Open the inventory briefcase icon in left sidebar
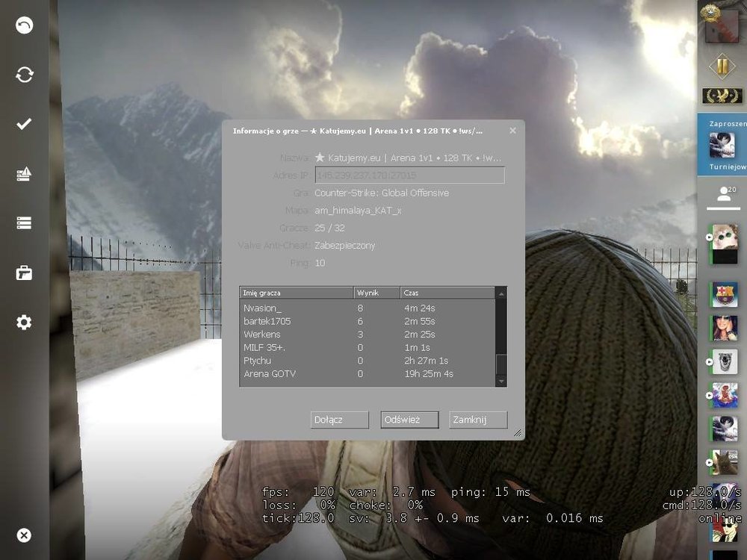 pyautogui.click(x=24, y=273)
